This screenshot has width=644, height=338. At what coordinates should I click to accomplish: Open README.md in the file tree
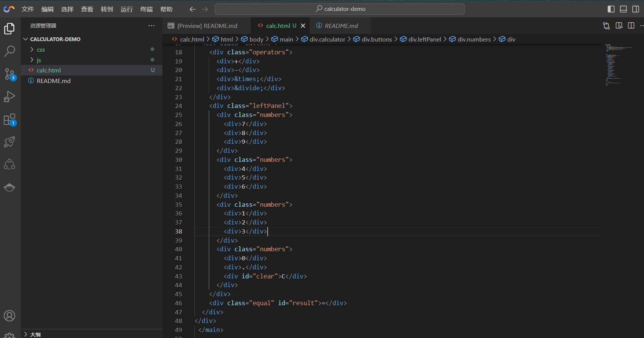point(91,81)
